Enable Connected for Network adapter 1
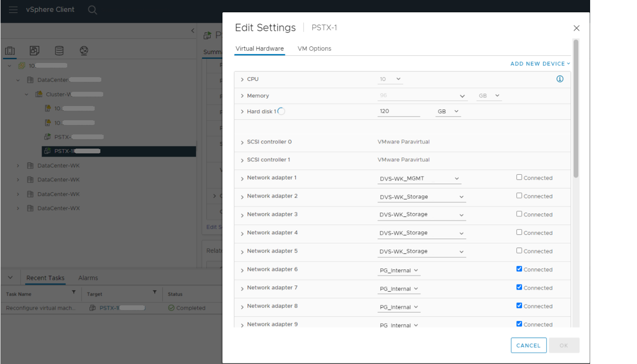 point(519,178)
